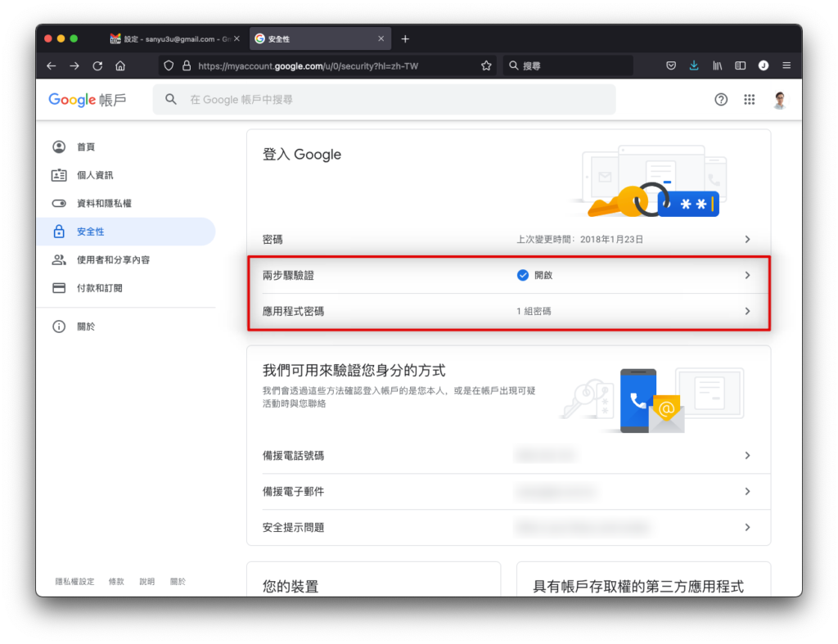Open the Pocket save icon
The width and height of the screenshot is (838, 644).
pyautogui.click(x=671, y=65)
